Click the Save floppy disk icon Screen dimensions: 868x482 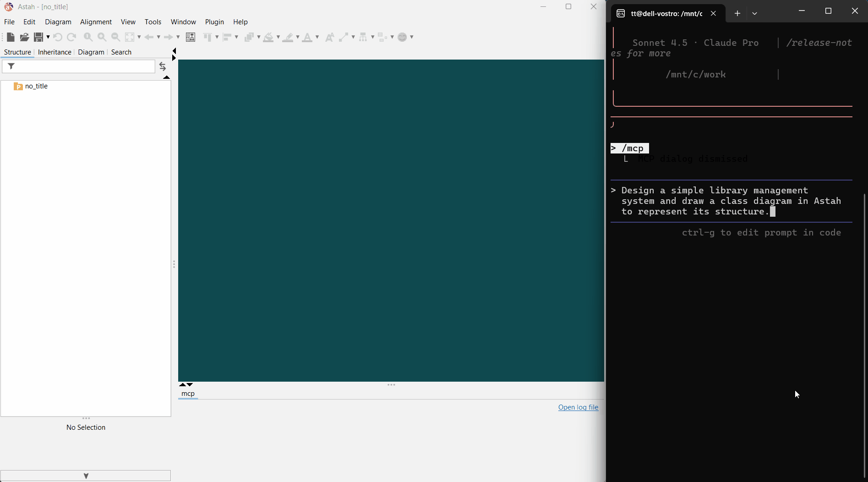tap(38, 37)
